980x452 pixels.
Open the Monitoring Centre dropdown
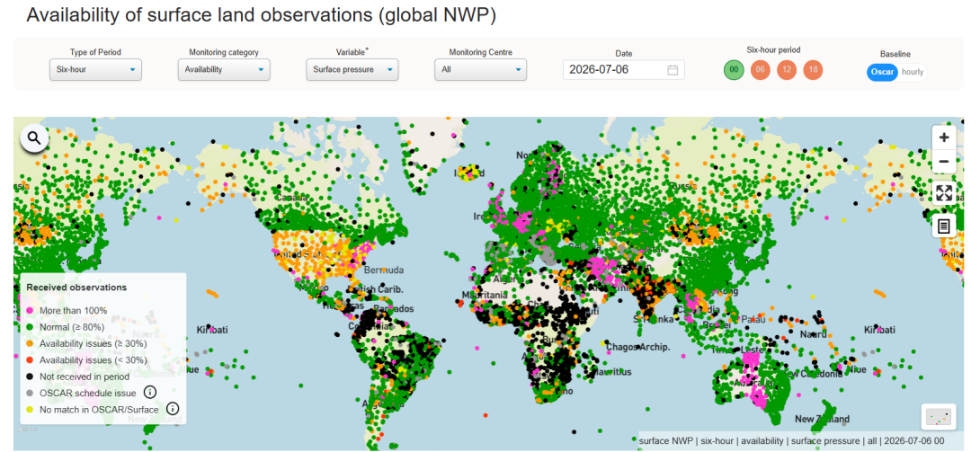pyautogui.click(x=481, y=70)
